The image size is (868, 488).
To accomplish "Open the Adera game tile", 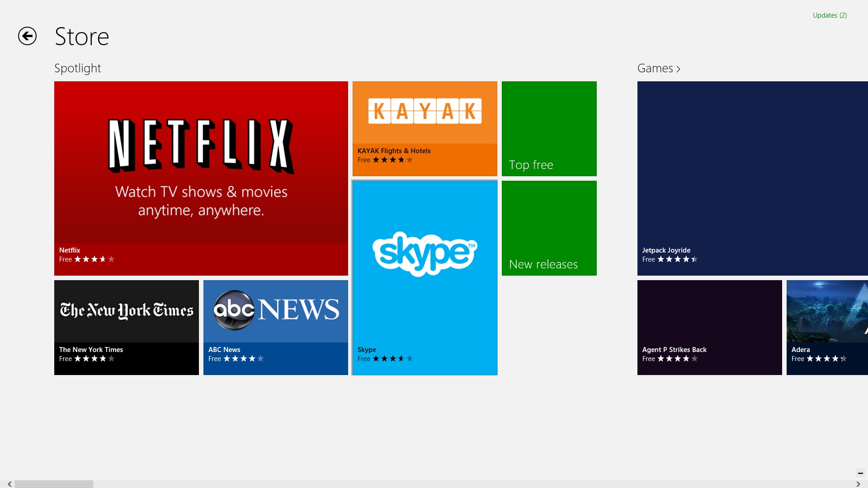I will (827, 328).
